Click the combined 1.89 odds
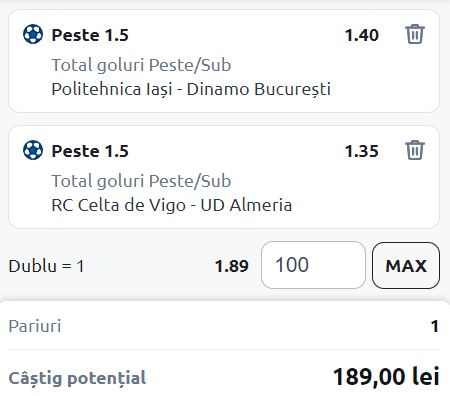The height and width of the screenshot is (396, 450). (232, 266)
